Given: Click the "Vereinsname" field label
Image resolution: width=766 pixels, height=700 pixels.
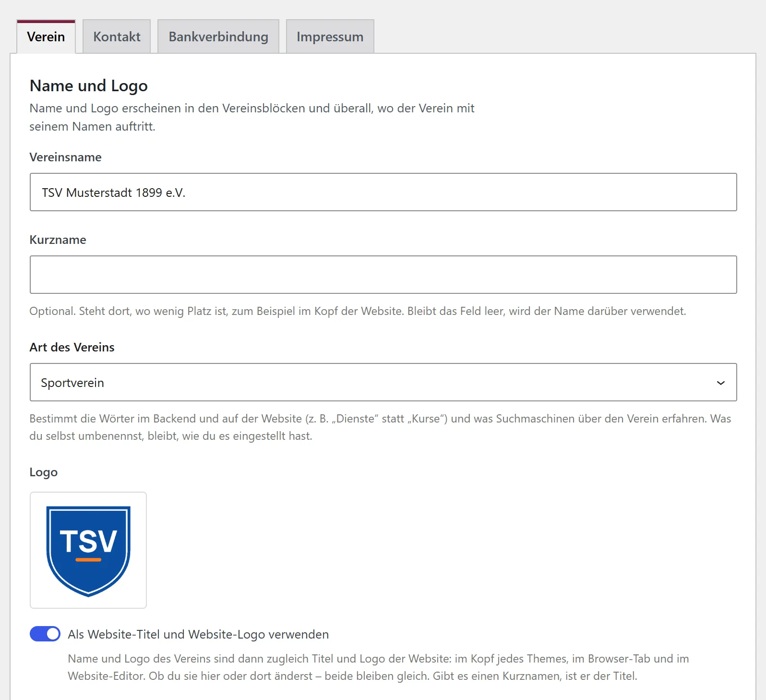Looking at the screenshot, I should coord(66,157).
